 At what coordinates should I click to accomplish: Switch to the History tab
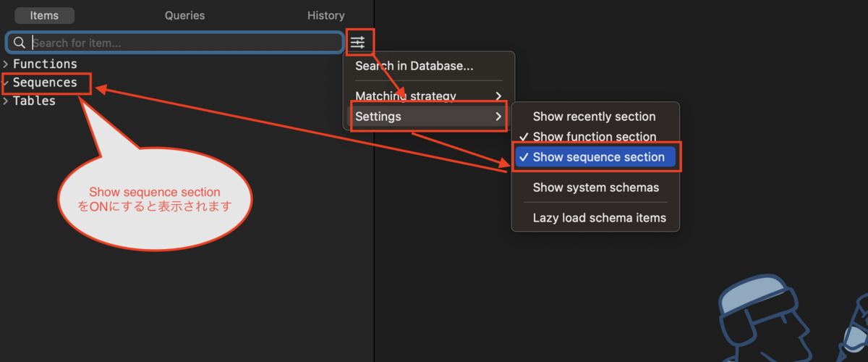click(325, 15)
